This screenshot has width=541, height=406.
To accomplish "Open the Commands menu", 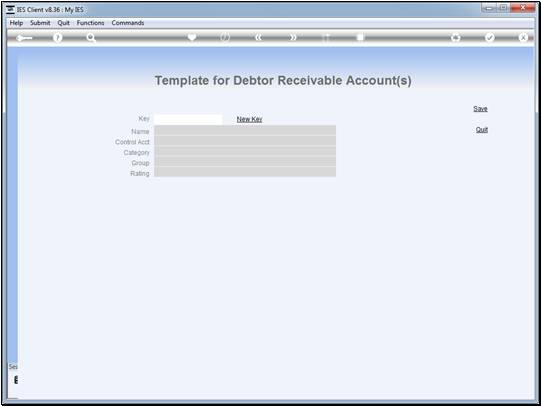I will 128,23.
